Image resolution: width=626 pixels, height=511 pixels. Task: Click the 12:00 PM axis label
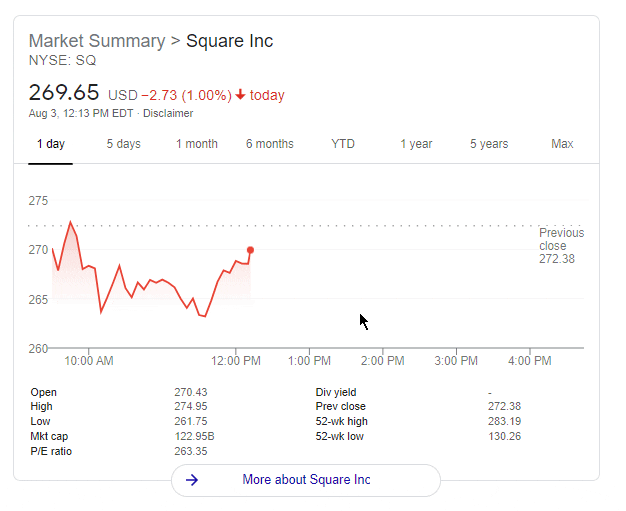tap(236, 361)
